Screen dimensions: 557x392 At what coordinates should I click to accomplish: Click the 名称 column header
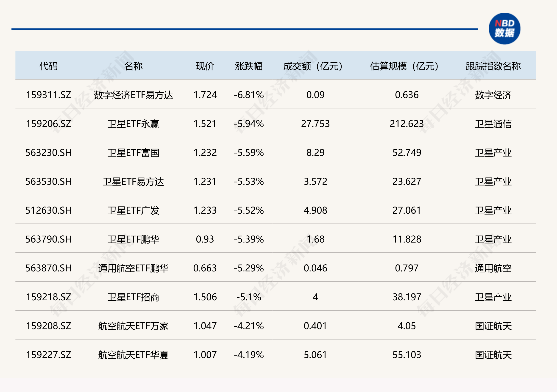[133, 66]
